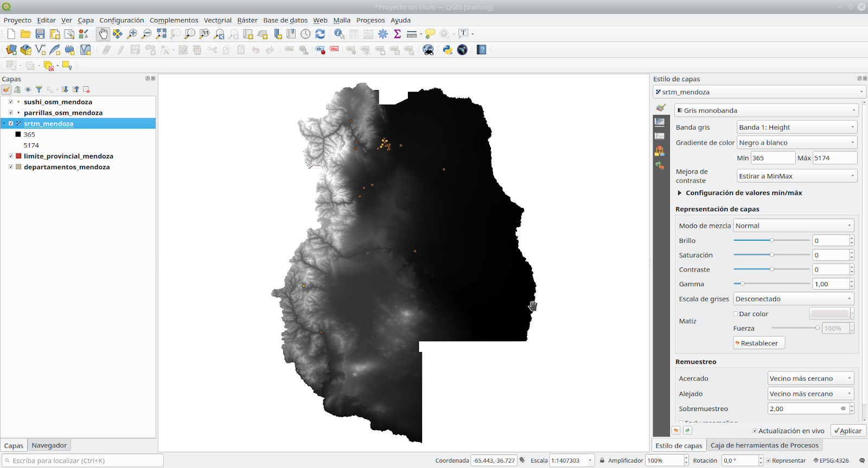
Task: Select the Pan Map hand tool
Action: click(103, 34)
